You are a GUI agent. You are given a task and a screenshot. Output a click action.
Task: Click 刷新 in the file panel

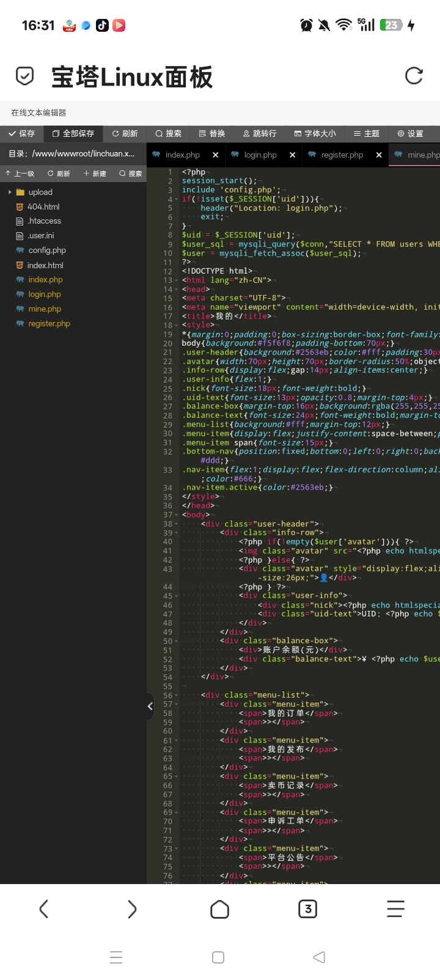[59, 174]
